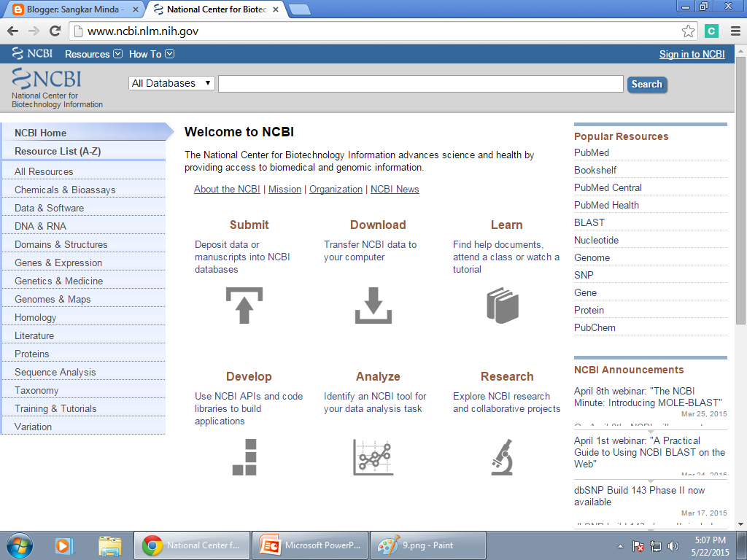Screen dimensions: 747x560
Task: Open the Analyze heading link
Action: tap(378, 377)
